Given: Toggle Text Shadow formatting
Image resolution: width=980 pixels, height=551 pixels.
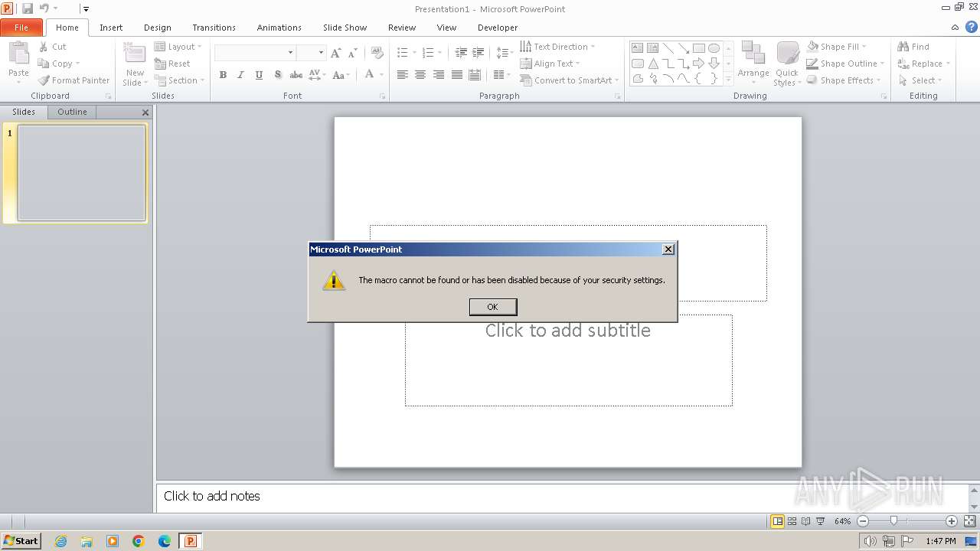Looking at the screenshot, I should pos(277,75).
